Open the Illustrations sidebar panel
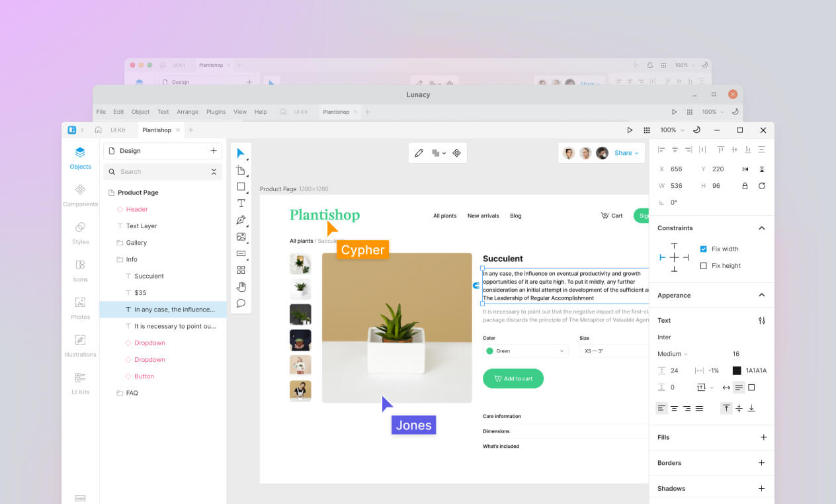The height and width of the screenshot is (504, 836). coord(80,345)
